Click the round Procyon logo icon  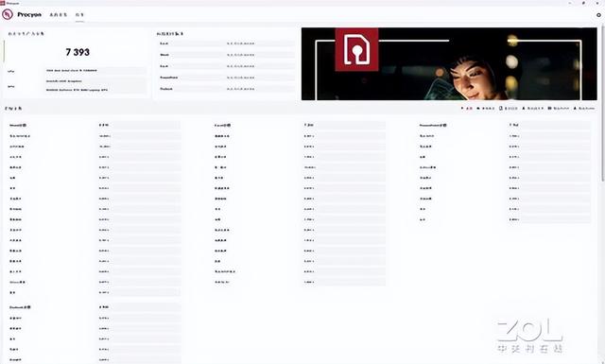tap(8, 15)
